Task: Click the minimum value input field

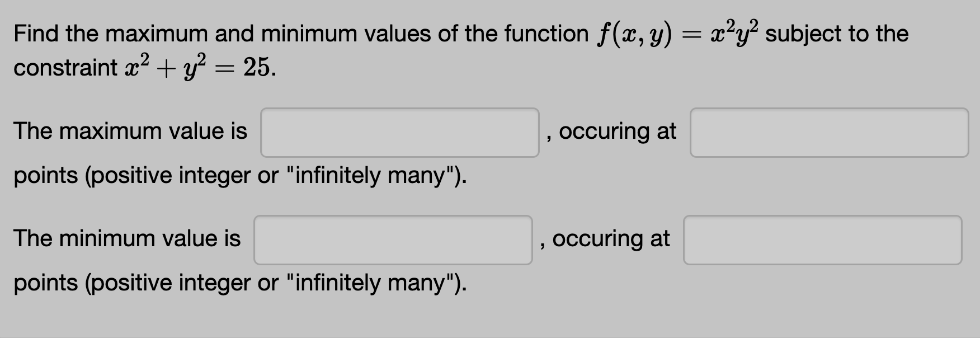Action: coord(393,240)
